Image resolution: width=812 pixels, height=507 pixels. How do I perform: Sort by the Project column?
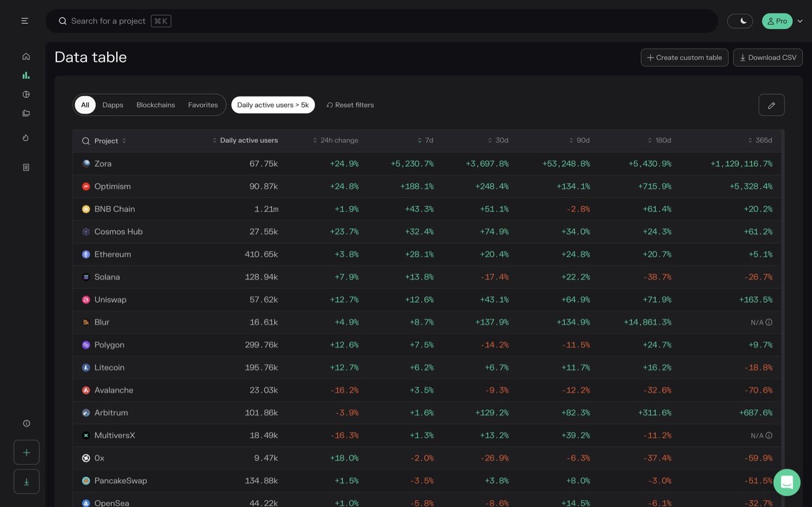coord(111,141)
